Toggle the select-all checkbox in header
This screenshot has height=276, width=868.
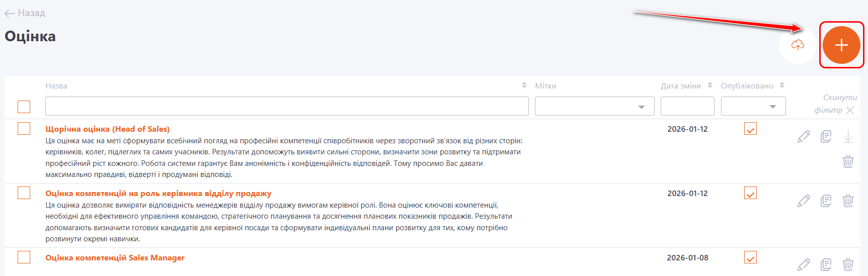click(x=24, y=107)
